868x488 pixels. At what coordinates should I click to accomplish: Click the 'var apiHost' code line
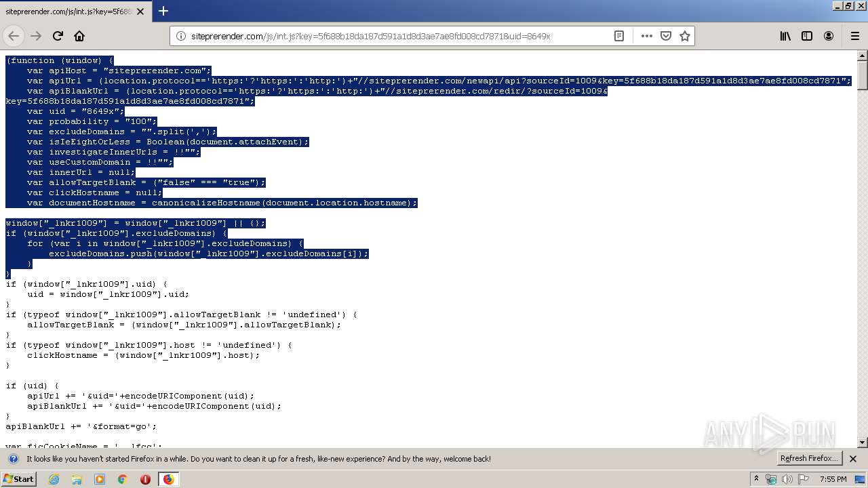point(119,70)
